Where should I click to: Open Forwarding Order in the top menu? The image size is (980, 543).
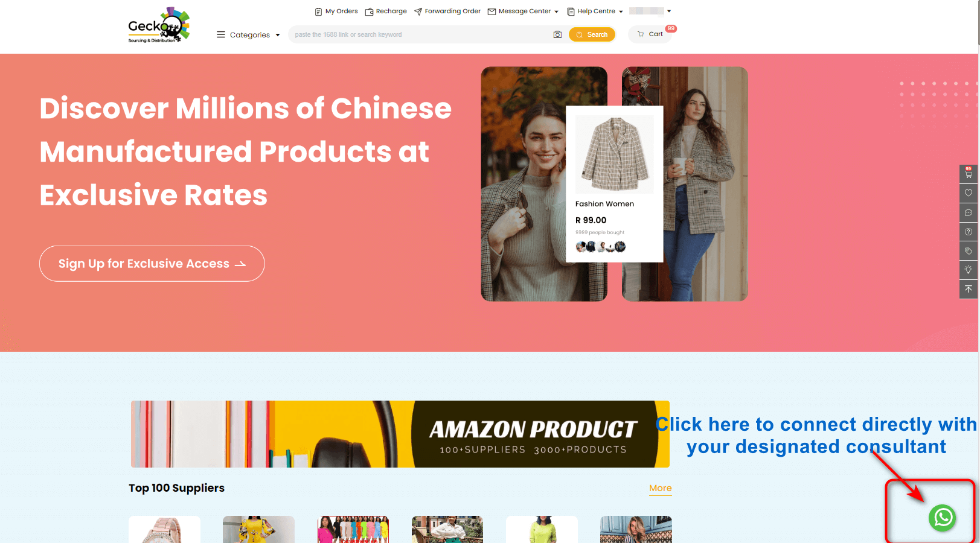pos(447,11)
